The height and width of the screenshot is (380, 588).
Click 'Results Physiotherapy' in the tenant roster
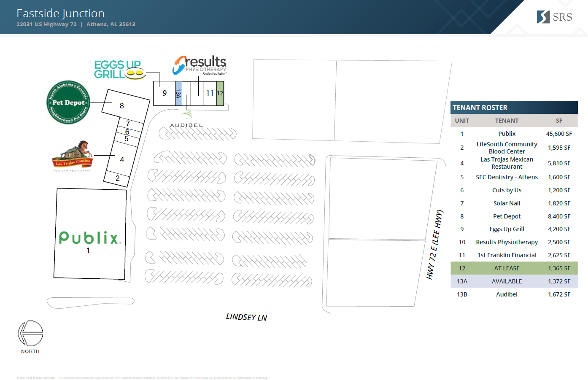507,242
